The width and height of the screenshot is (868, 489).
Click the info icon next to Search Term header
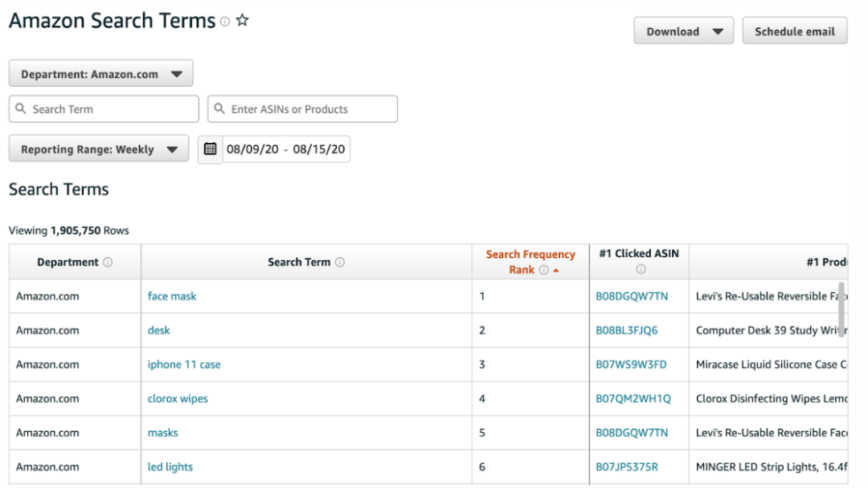tap(340, 263)
